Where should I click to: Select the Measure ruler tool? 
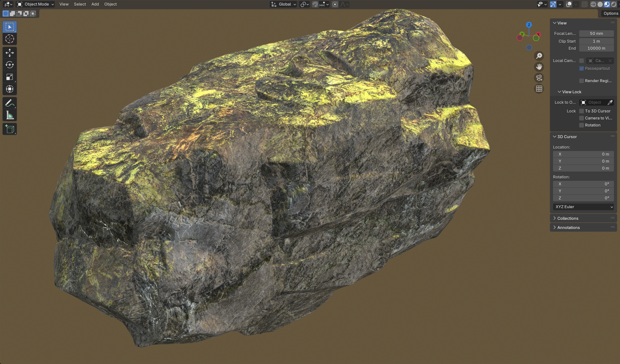click(x=10, y=115)
